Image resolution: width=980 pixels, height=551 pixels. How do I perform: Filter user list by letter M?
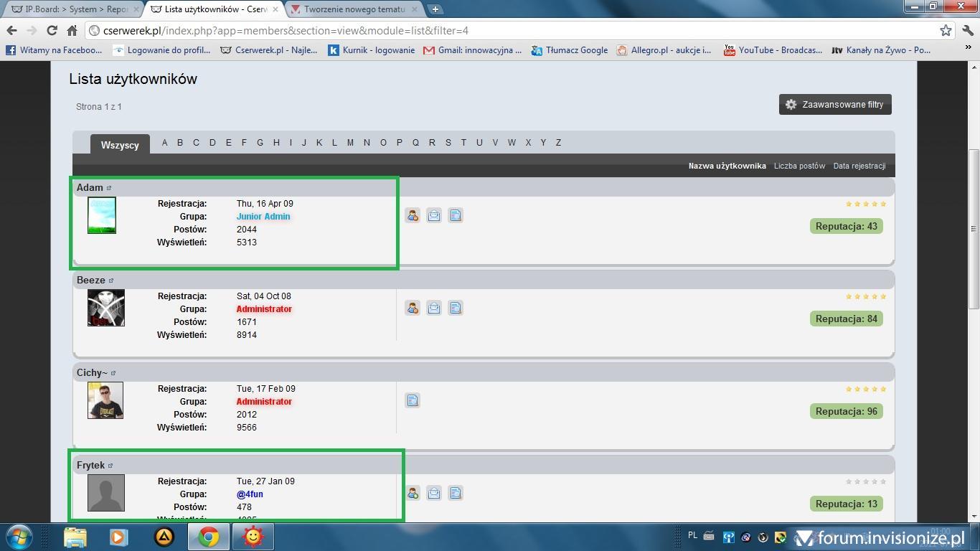(350, 143)
